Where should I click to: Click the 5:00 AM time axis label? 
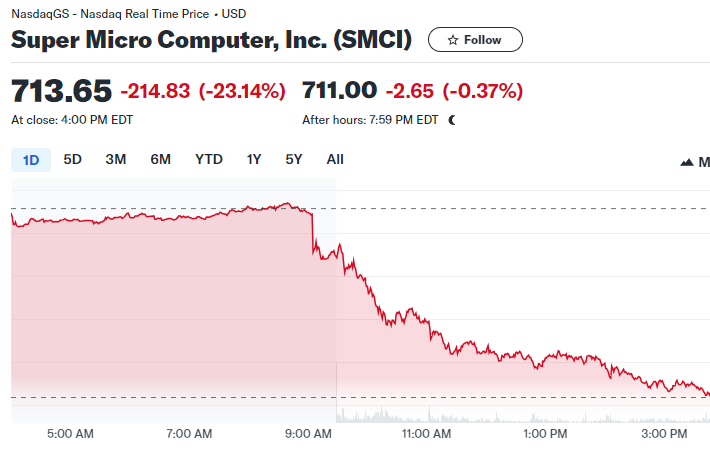[70, 434]
